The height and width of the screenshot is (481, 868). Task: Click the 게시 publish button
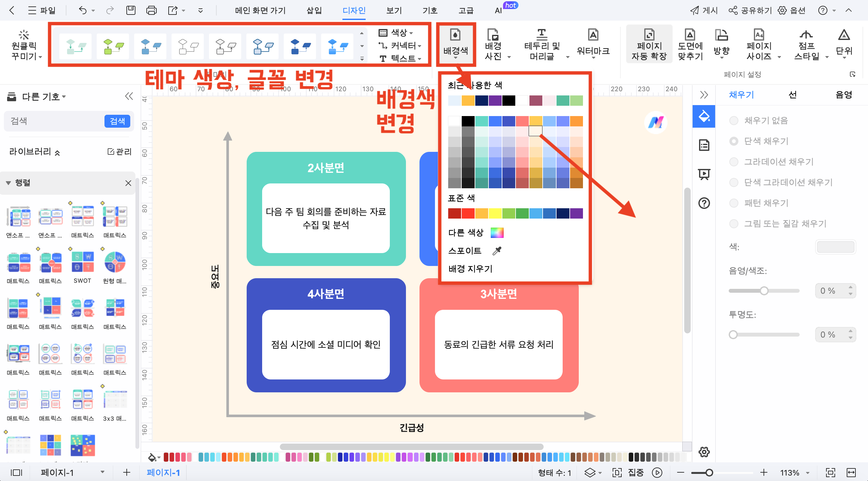704,10
